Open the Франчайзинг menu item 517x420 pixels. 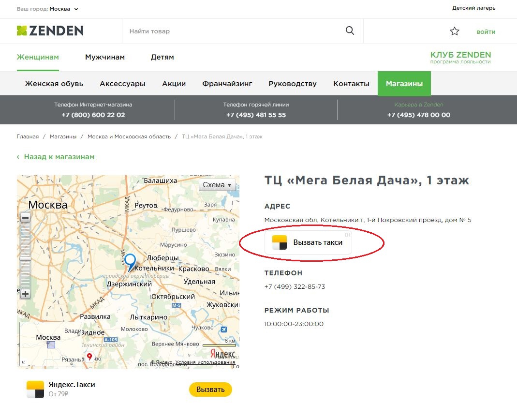(x=227, y=84)
